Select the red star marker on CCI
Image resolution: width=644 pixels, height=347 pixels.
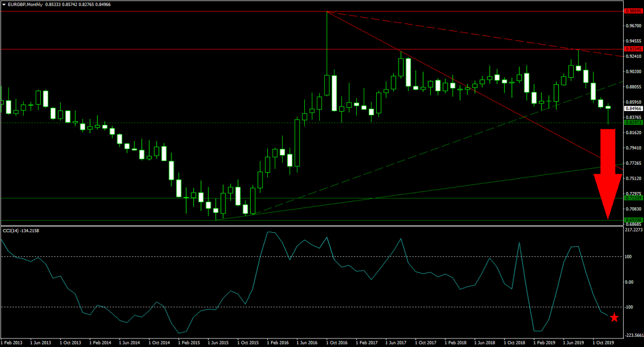tap(614, 318)
